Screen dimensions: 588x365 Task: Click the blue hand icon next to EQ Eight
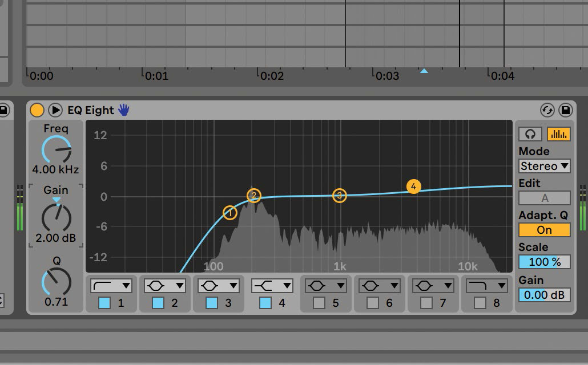coord(123,110)
